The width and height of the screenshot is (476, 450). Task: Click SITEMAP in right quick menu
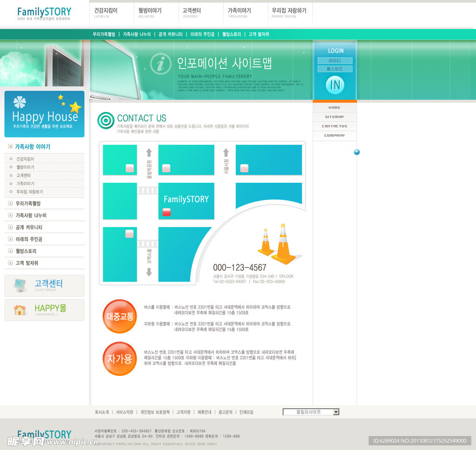(x=335, y=117)
